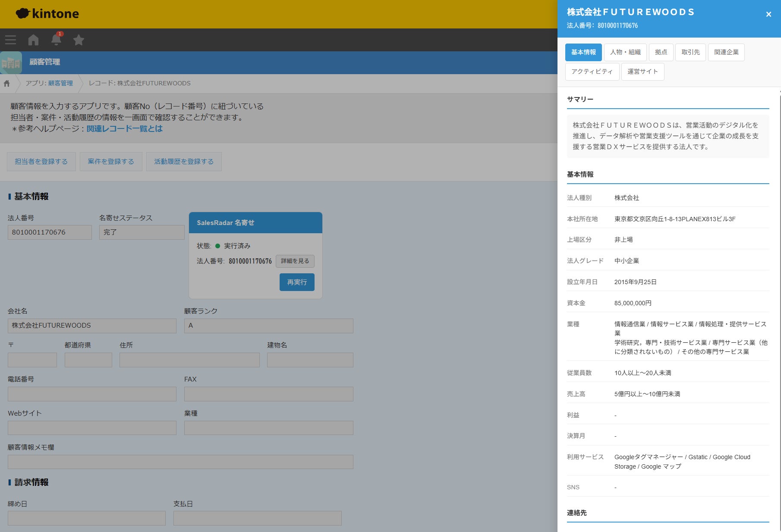Screen dimensions: 781x532
Task: Click the breadcrumb text レコード: 株式会社FUTUREWOODS
Action: [139, 84]
